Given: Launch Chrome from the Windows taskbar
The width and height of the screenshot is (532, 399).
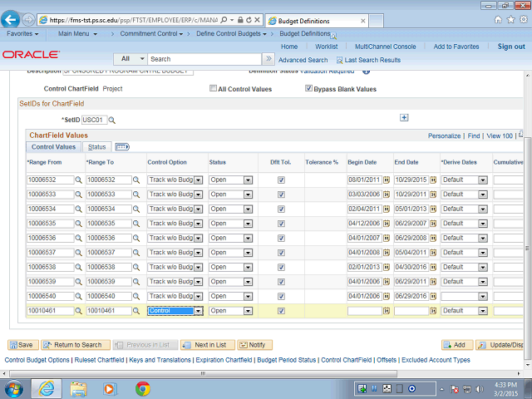Looking at the screenshot, I should [142, 388].
